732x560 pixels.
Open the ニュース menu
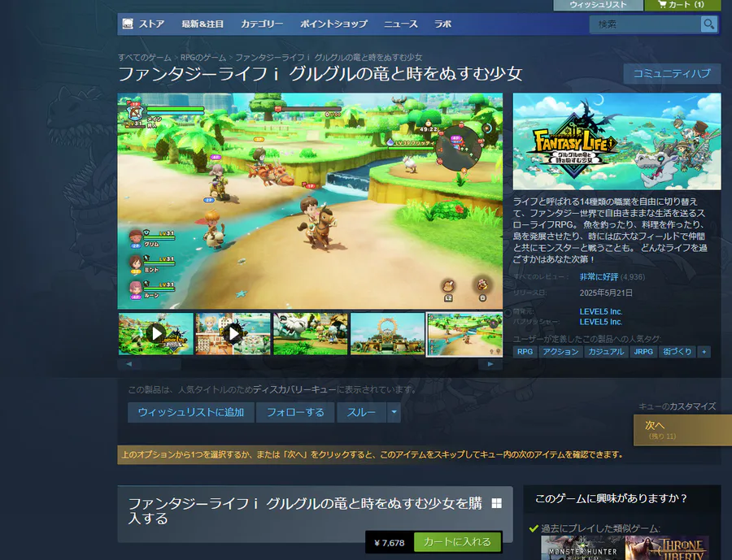(400, 24)
